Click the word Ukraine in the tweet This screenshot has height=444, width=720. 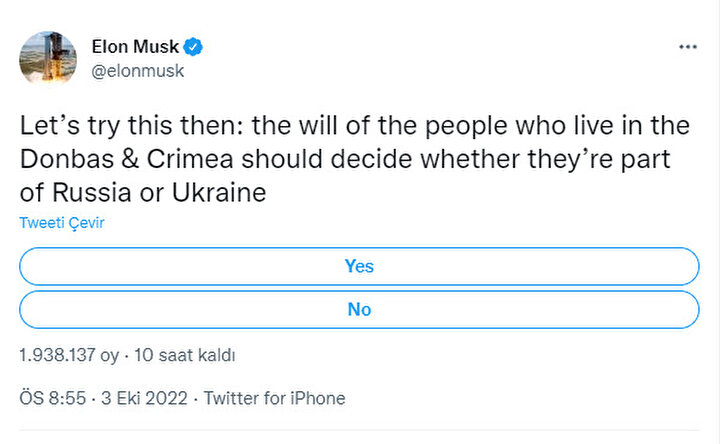pos(219,193)
